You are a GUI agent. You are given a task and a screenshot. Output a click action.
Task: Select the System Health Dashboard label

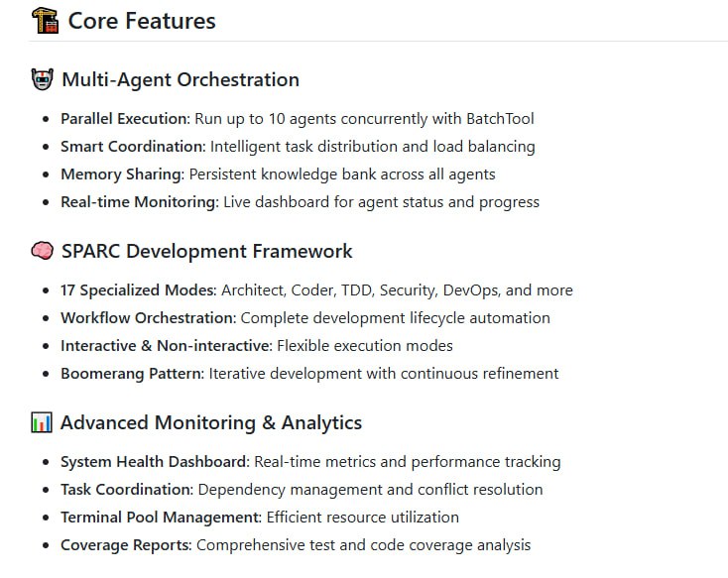pyautogui.click(x=154, y=462)
